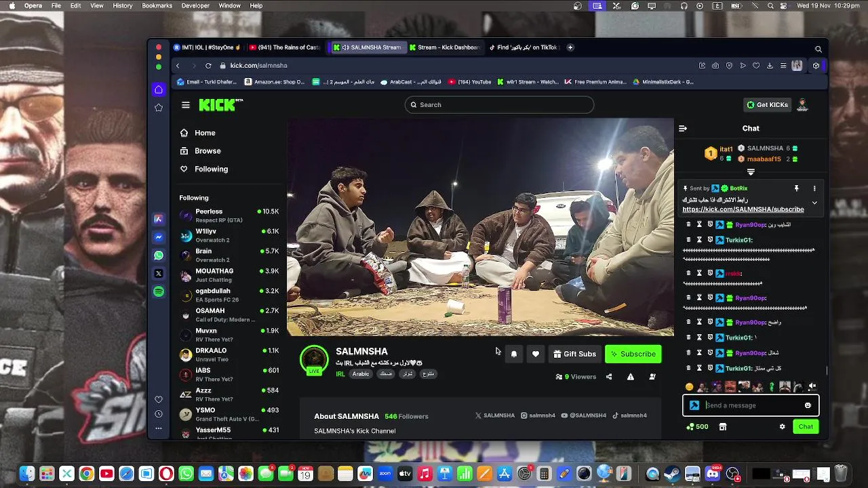Viewport: 868px width, 488px height.
Task: Click the IRL category link
Action: tap(340, 374)
